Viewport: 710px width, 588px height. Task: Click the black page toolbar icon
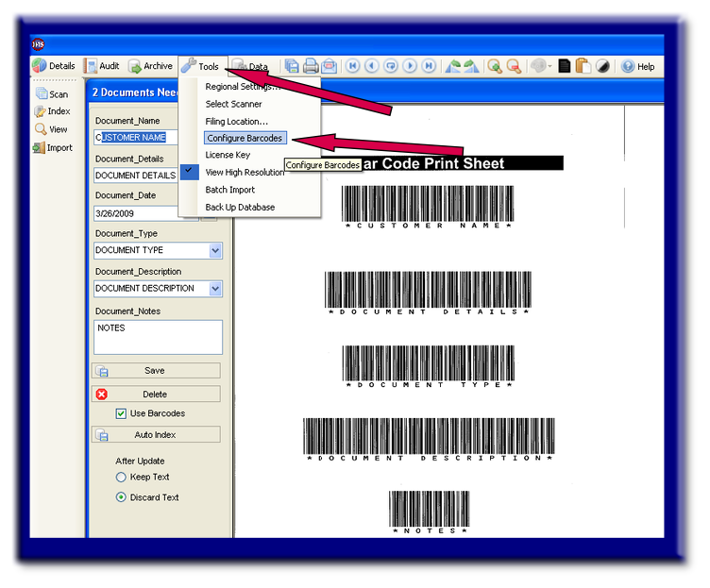coord(565,66)
